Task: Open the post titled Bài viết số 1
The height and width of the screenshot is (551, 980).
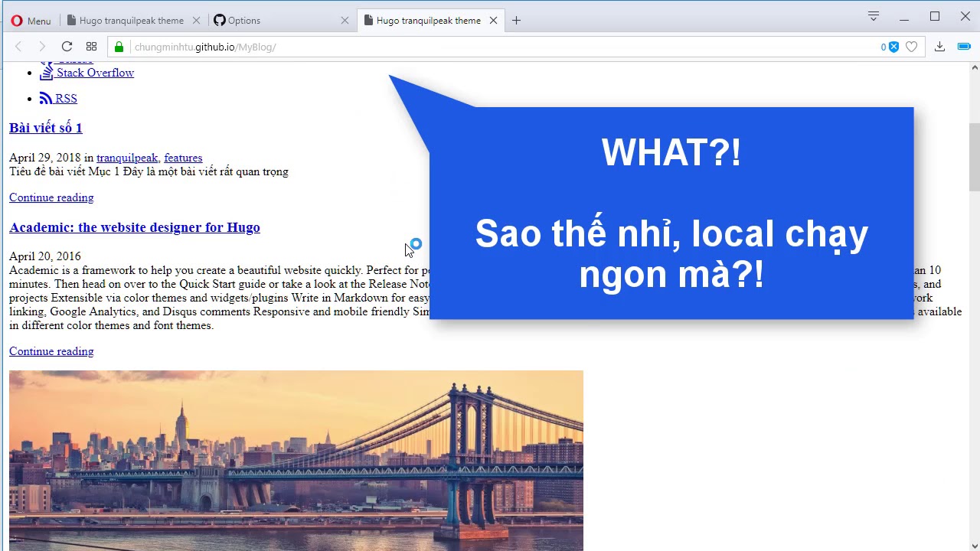Action: tap(46, 128)
